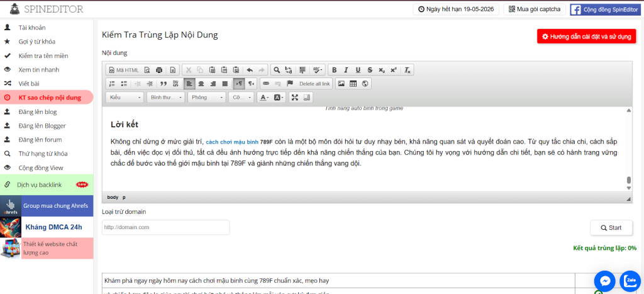
Task: Insert a link anchor with the flag icon
Action: pyautogui.click(x=290, y=83)
